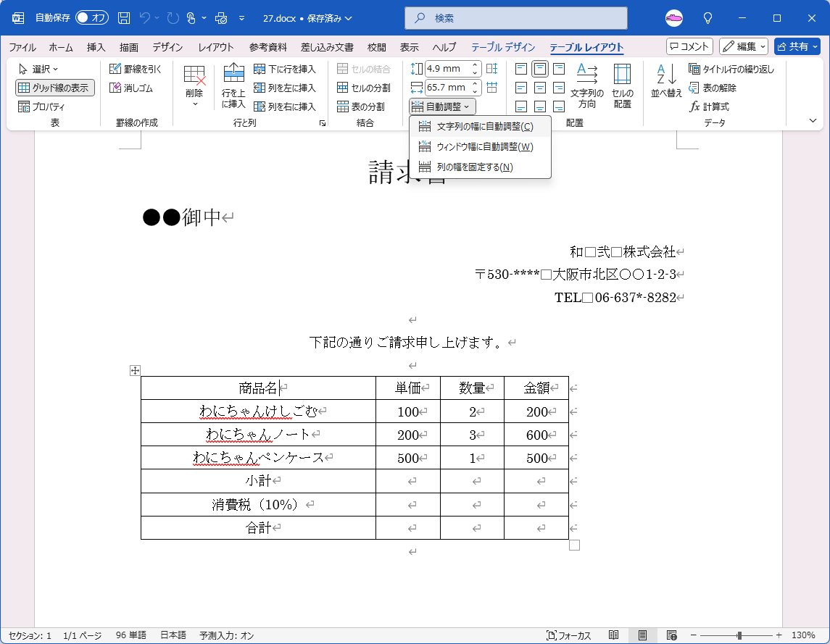Click the コメント button

click(x=689, y=46)
